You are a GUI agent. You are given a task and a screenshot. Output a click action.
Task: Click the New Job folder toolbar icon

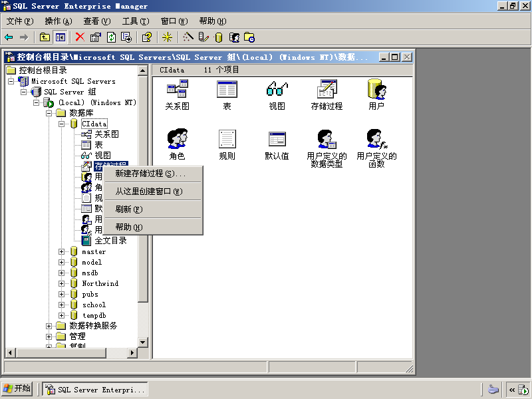pyautogui.click(x=249, y=37)
